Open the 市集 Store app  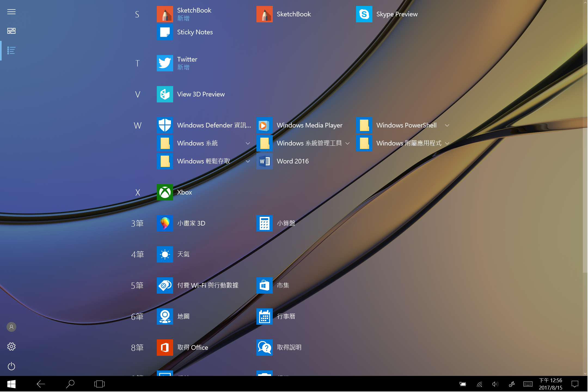303,285
